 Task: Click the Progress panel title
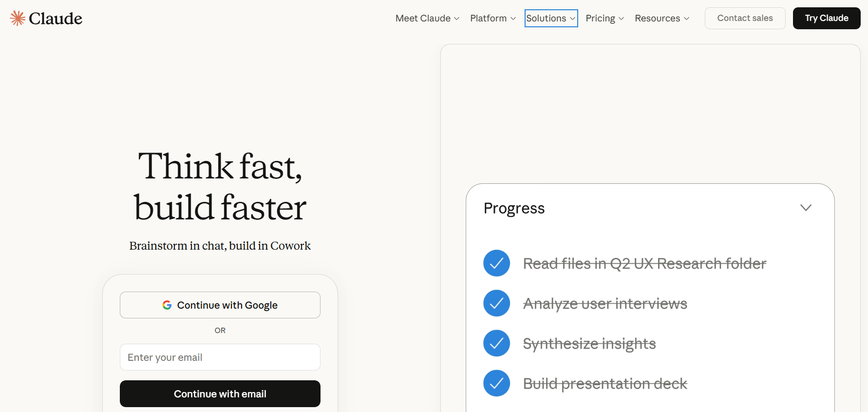point(514,208)
